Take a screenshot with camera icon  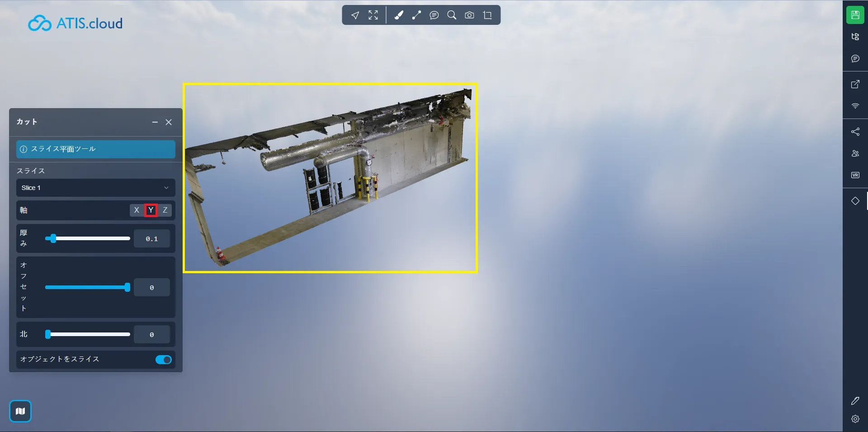point(469,15)
